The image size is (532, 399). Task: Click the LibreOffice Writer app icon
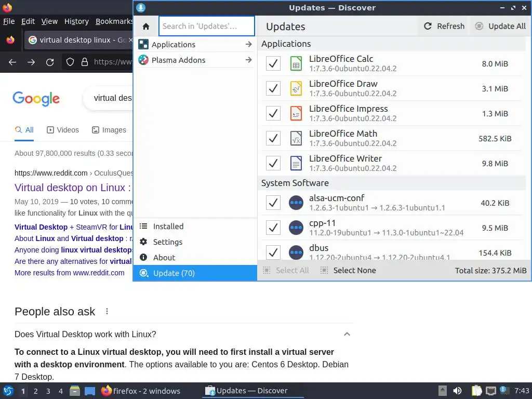pyautogui.click(x=296, y=164)
